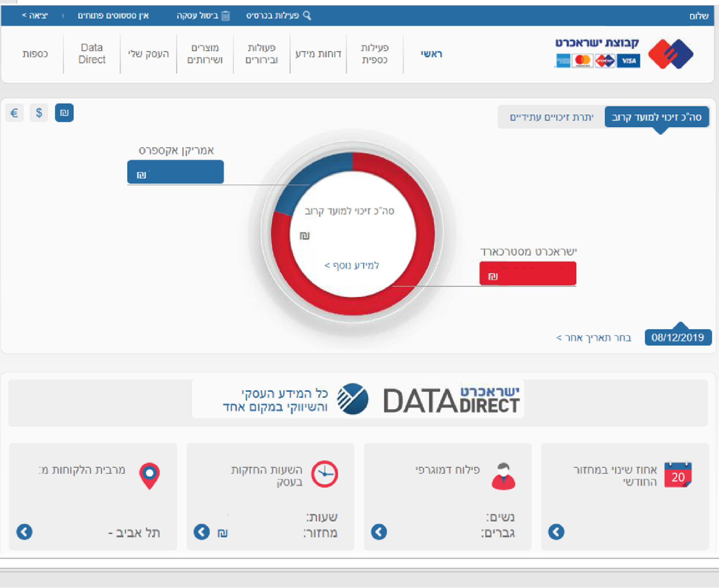Screen dimensions: 719x588
Task: Switch currency to dollar
Action: tap(39, 113)
